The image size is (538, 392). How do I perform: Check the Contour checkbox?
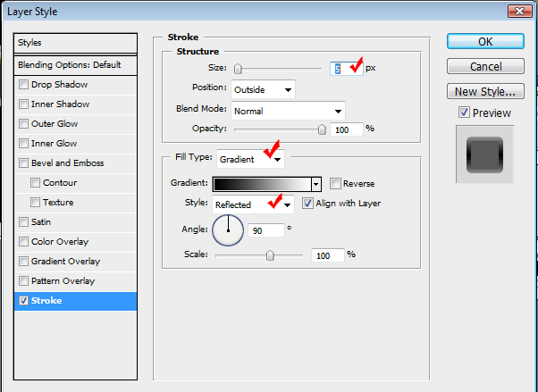pyautogui.click(x=35, y=182)
